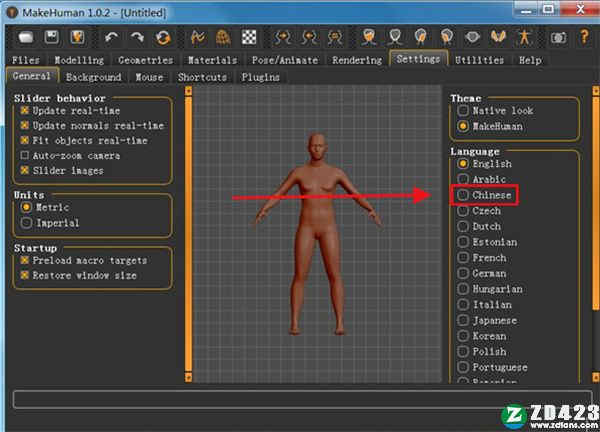This screenshot has width=600, height=432.
Task: Switch to the Mouse settings sub-tab
Action: coord(149,77)
